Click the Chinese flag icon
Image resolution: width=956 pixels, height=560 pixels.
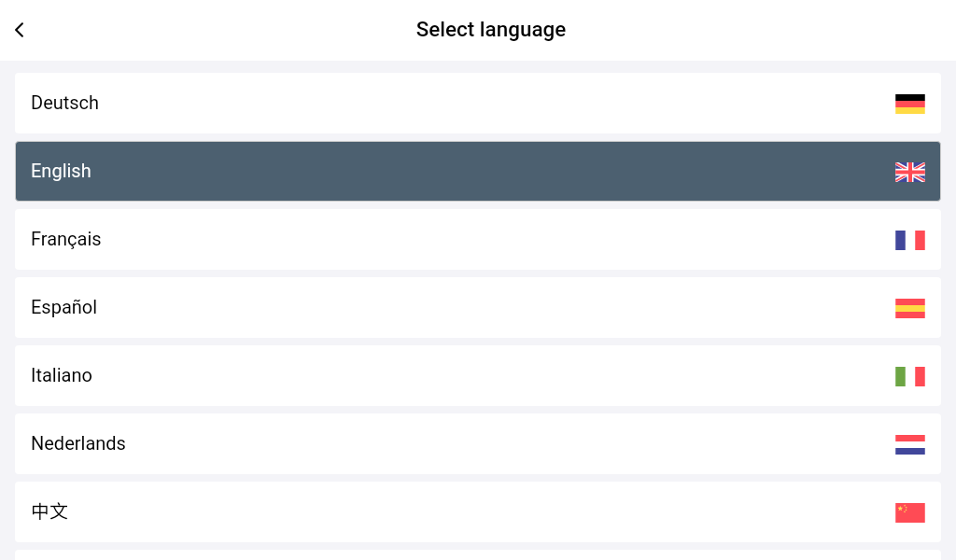(x=909, y=512)
